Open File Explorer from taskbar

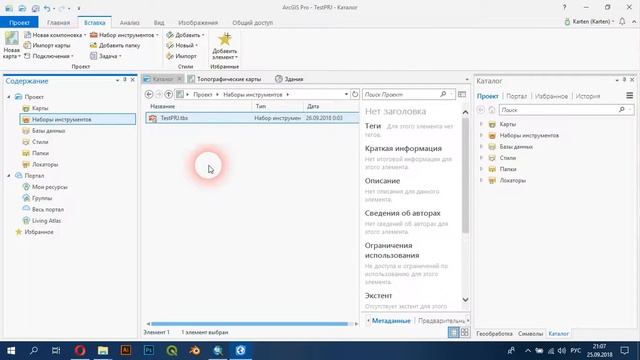tap(103, 351)
